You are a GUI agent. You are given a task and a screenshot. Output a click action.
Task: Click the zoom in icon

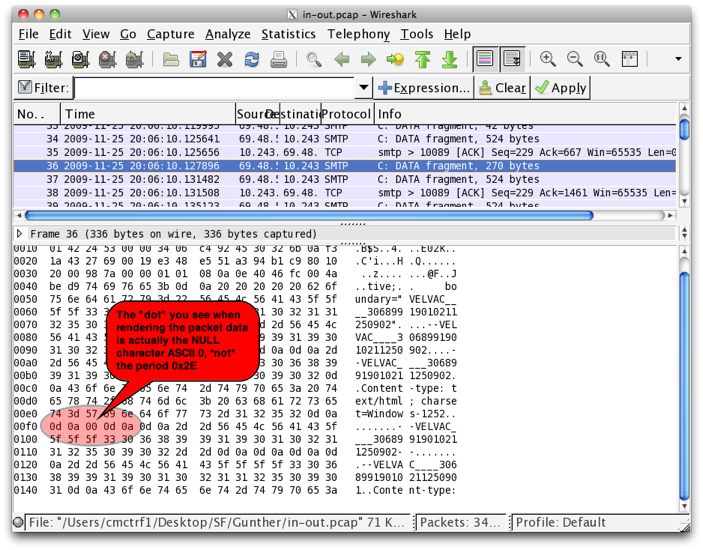(x=548, y=60)
